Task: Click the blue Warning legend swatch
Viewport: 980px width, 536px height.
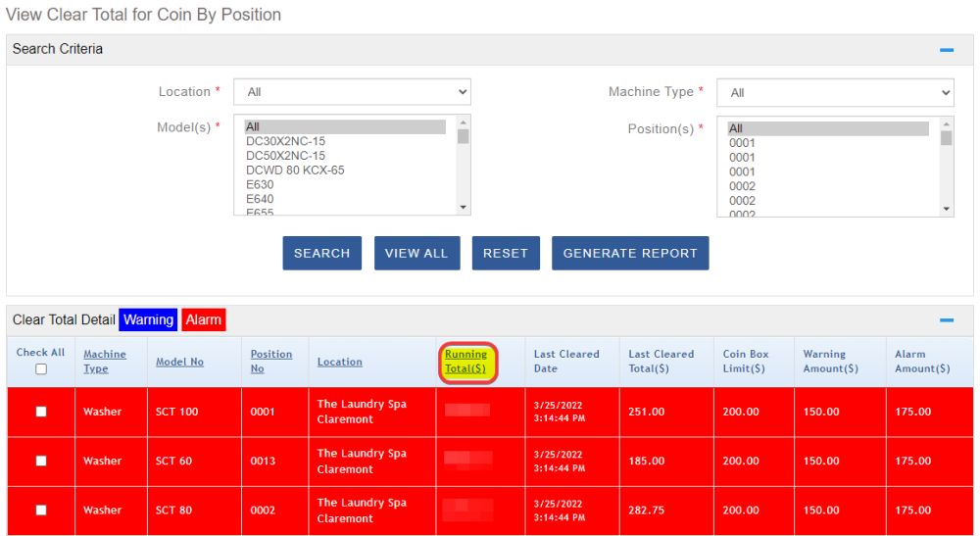Action: (148, 319)
